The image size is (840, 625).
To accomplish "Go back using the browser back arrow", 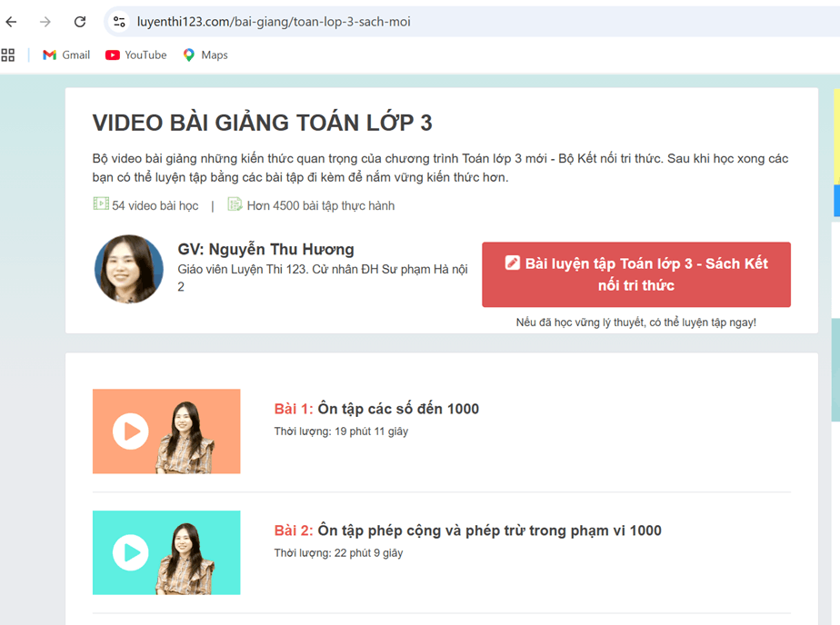I will (x=11, y=22).
